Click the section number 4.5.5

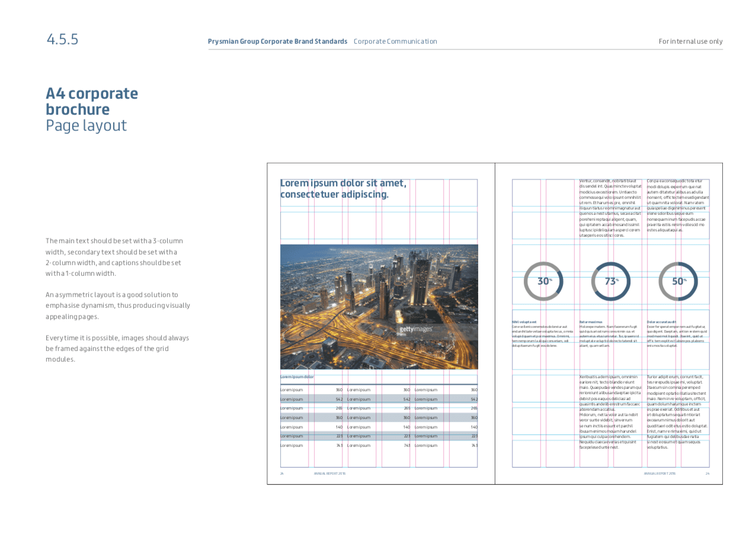pos(62,40)
